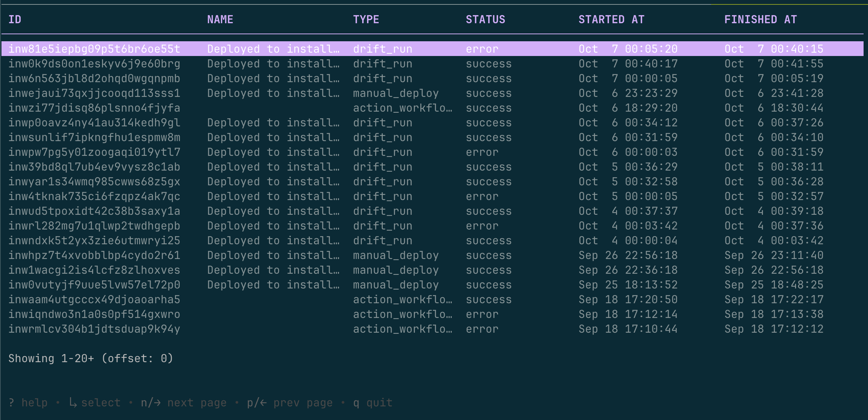
Task: Select the highlighted row inw81e5iepbg09p5t6br6oe55t
Action: click(94, 49)
